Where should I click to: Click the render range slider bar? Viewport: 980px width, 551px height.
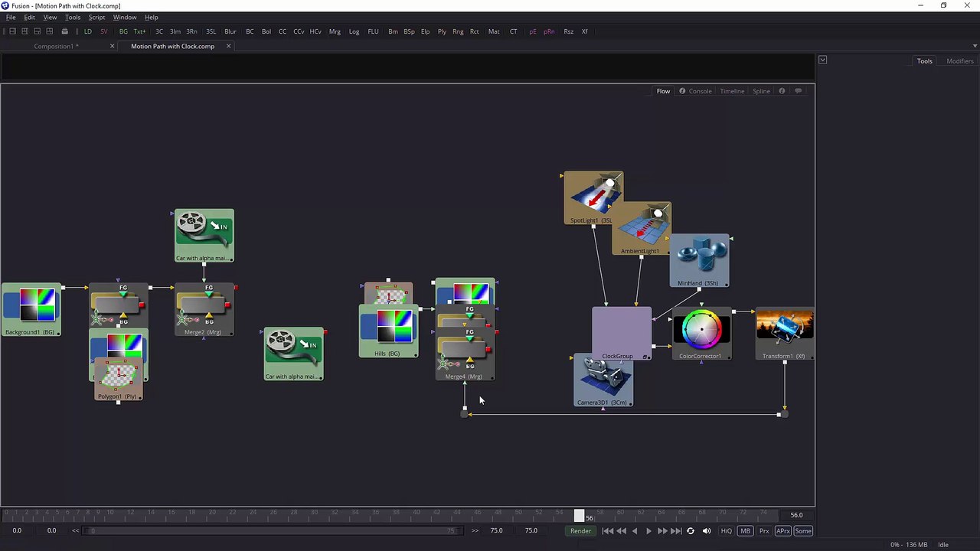point(274,530)
